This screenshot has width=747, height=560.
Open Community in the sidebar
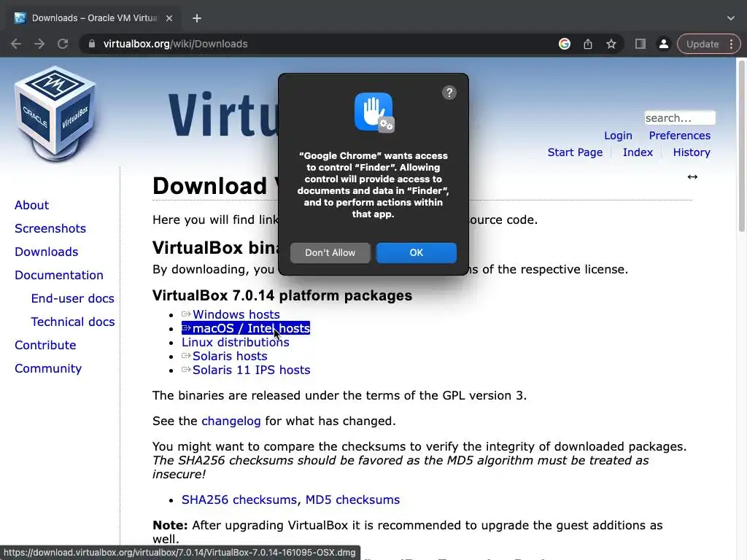tap(48, 368)
